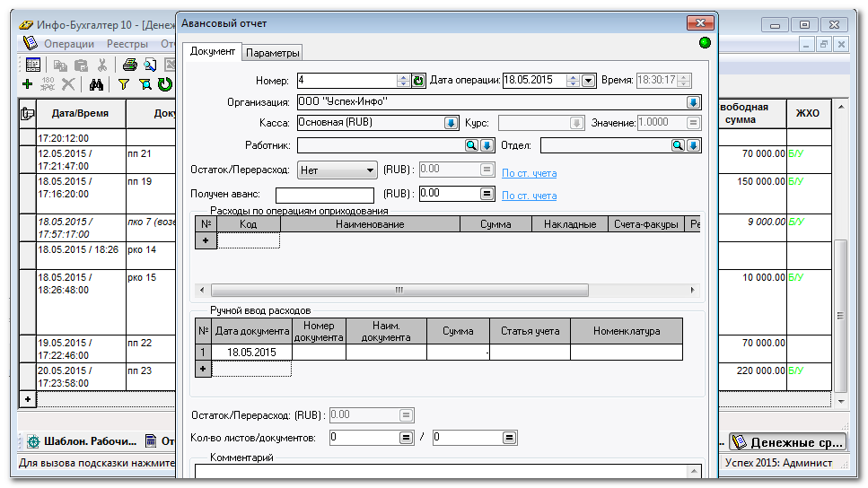Open the Дата операции calendar dropdown
This screenshot has height=488, width=868.
click(588, 81)
